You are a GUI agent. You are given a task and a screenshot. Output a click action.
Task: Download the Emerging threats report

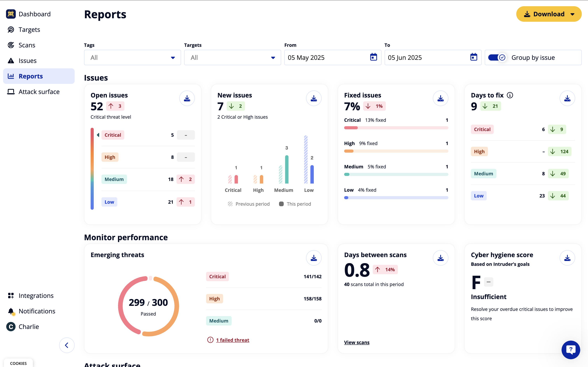[314, 258]
